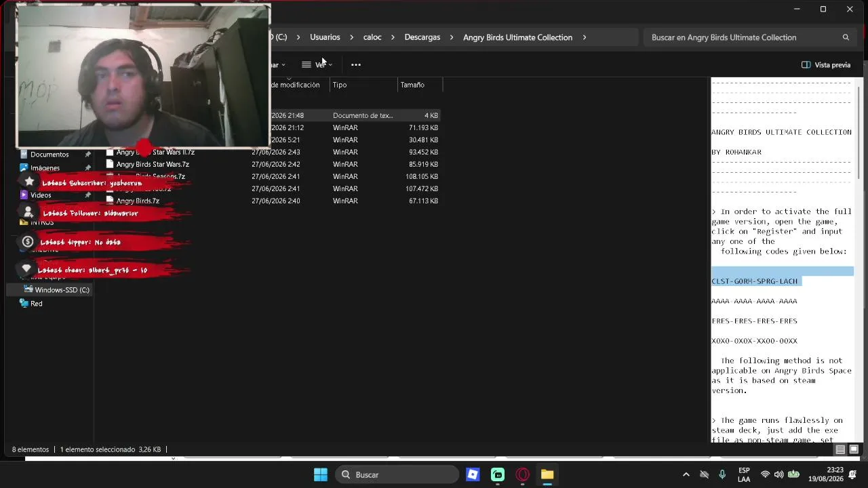Open the three-dots more options menu
868x488 pixels.
pos(356,64)
